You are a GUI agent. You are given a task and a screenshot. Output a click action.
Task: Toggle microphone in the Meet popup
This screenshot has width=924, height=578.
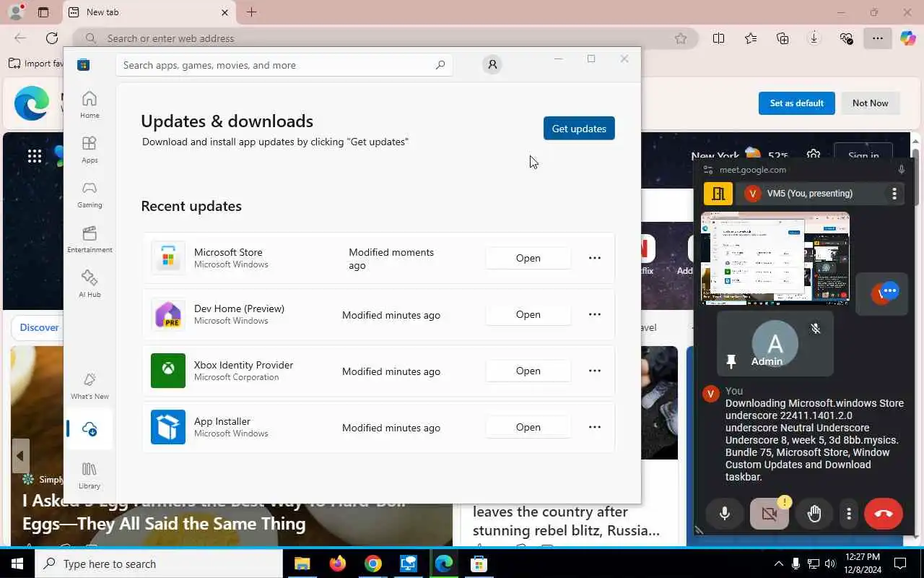coord(725,514)
